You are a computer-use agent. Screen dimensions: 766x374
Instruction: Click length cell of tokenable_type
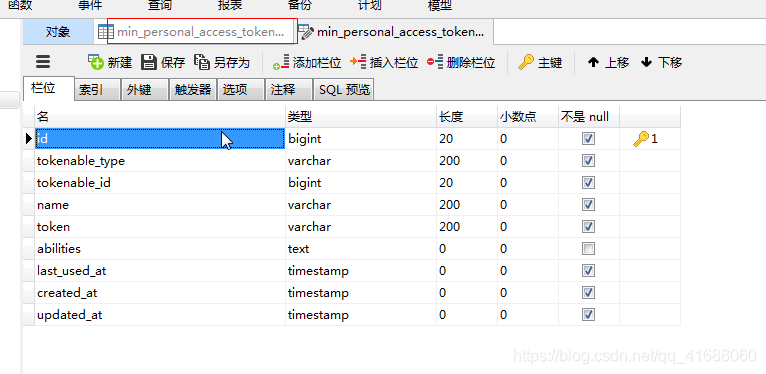coord(467,161)
